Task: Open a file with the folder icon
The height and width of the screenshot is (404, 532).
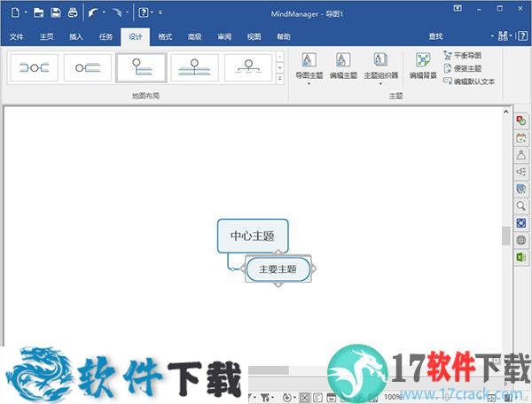Action: tap(39, 13)
